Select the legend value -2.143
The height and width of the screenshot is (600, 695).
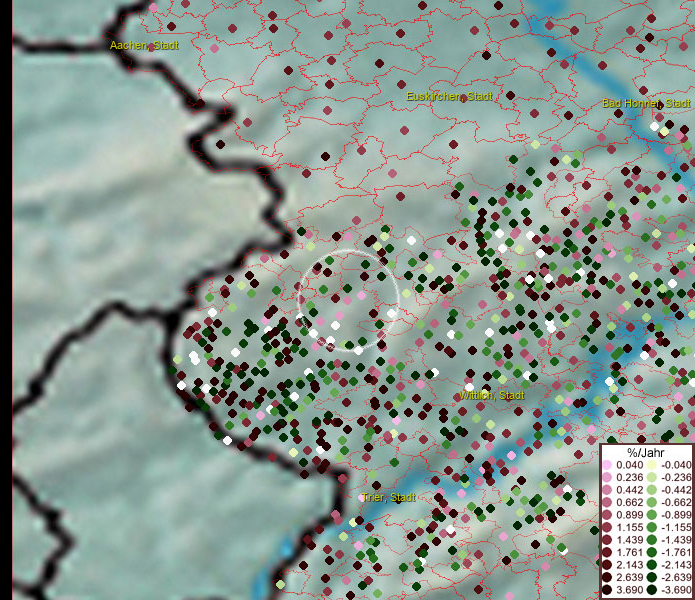[x=676, y=565]
